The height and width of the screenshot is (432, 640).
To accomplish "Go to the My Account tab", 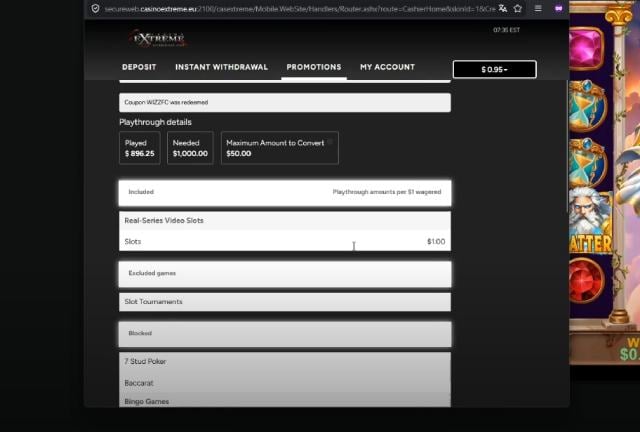I will 387,67.
